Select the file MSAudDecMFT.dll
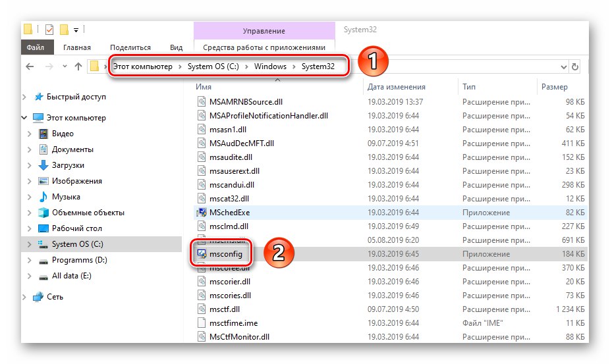The image size is (610, 364). (x=242, y=143)
